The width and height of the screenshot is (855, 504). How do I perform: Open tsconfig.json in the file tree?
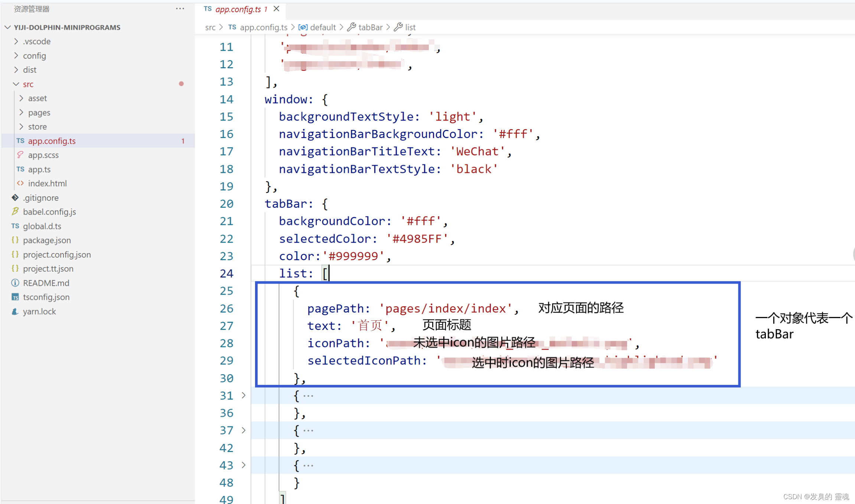46,297
